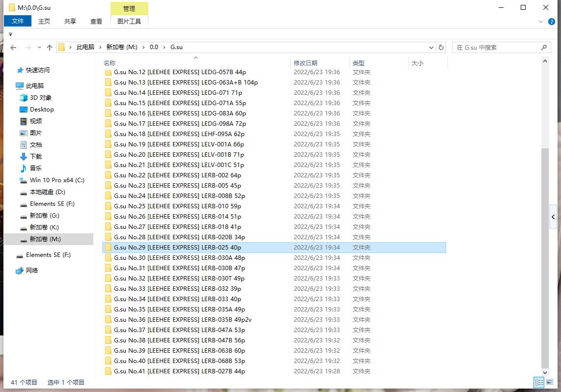Image resolution: width=561 pixels, height=392 pixels.
Task: Click scrollbar down arrow in file list
Action: [544, 372]
